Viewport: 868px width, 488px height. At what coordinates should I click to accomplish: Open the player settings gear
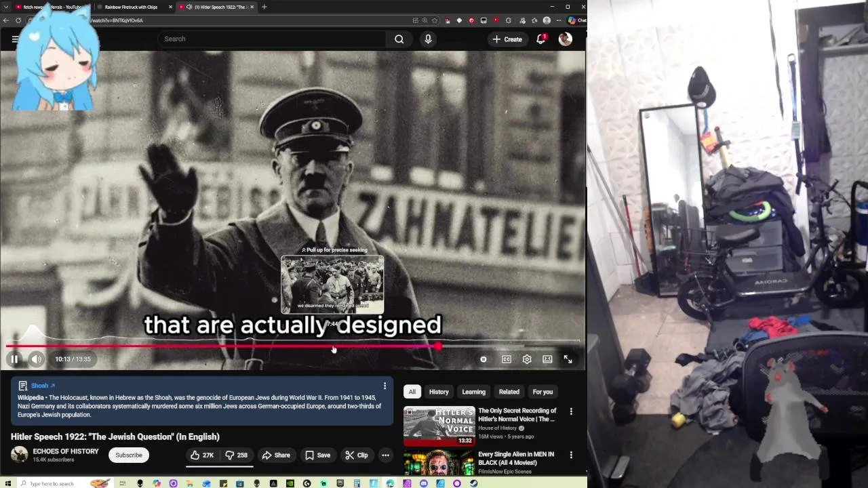[527, 359]
